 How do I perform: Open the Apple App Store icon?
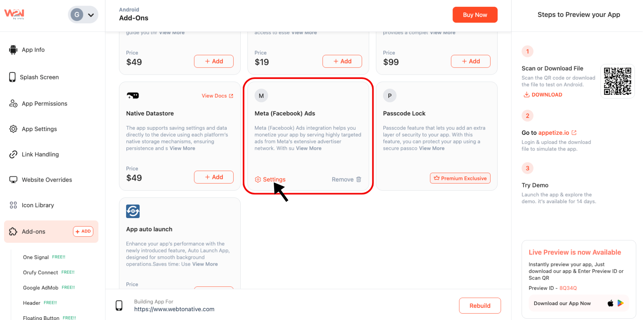[x=610, y=303]
